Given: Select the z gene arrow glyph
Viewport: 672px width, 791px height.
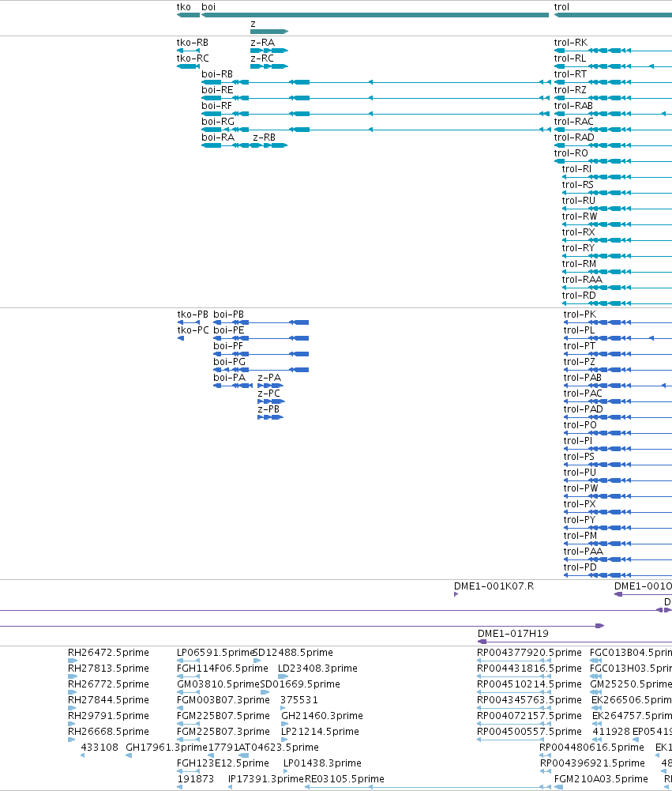Looking at the screenshot, I should pyautogui.click(x=269, y=32).
